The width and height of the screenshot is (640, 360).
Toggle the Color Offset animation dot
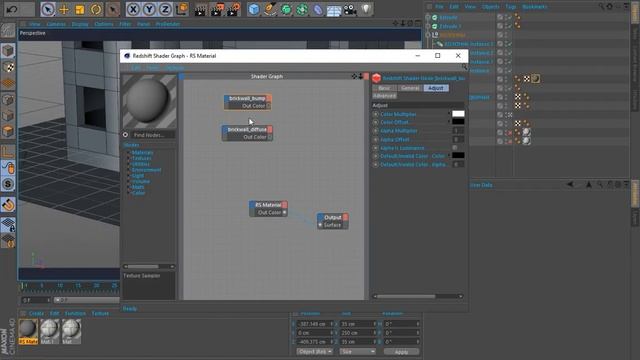pos(376,122)
